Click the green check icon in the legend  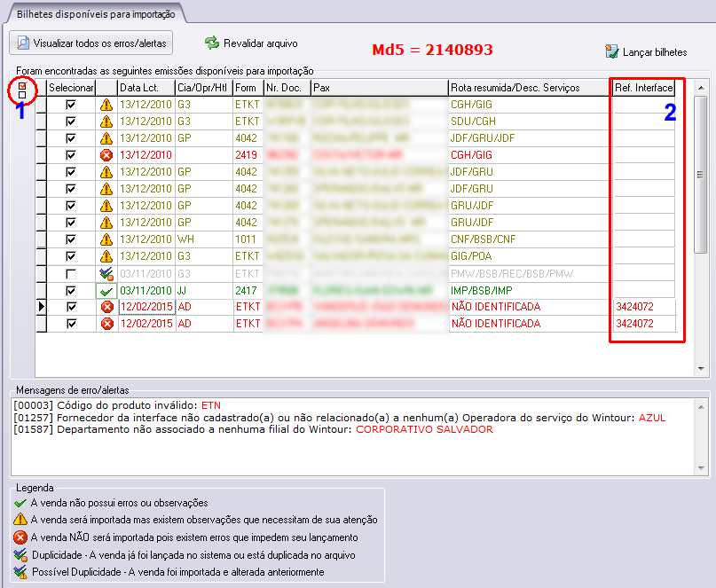[x=20, y=503]
